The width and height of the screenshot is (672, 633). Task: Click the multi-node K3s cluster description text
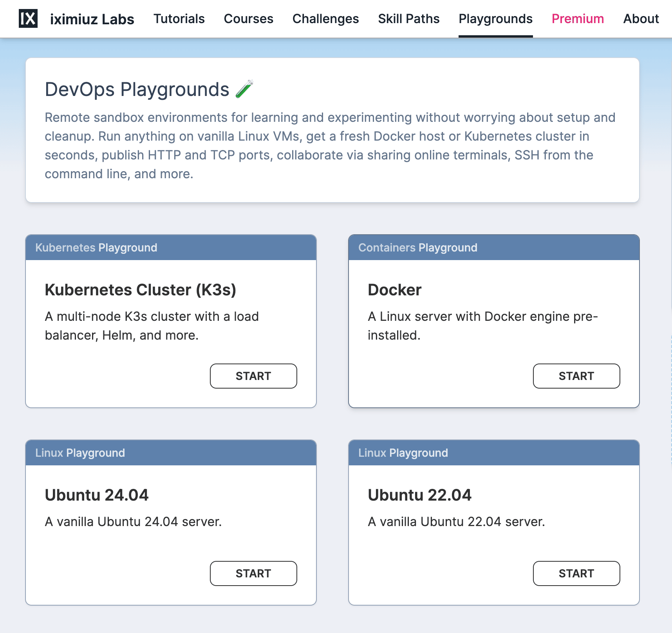tap(152, 326)
